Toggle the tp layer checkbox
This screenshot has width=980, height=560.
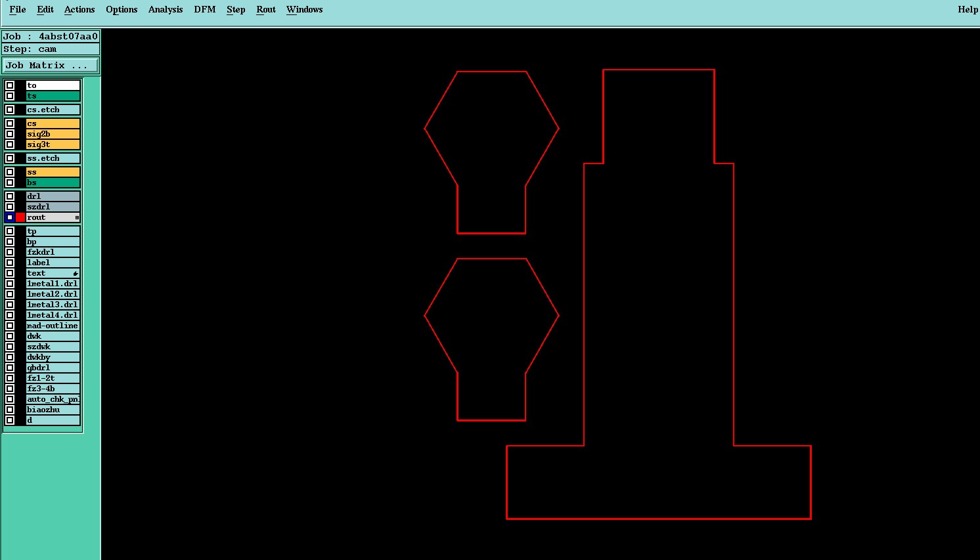click(10, 231)
